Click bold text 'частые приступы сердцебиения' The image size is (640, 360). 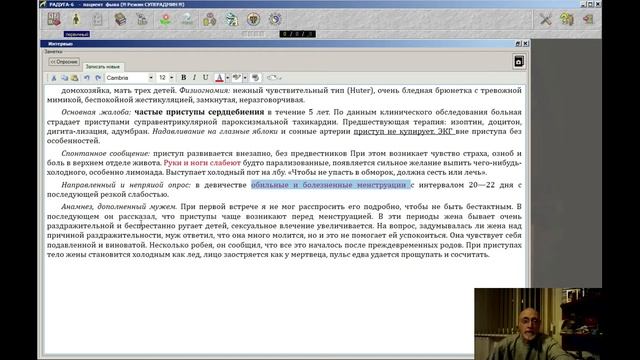[199, 112]
